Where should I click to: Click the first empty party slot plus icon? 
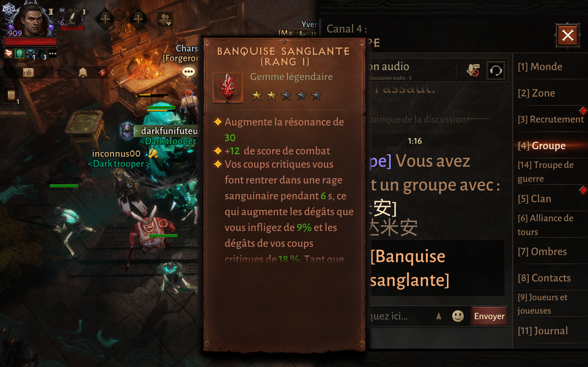point(105,19)
